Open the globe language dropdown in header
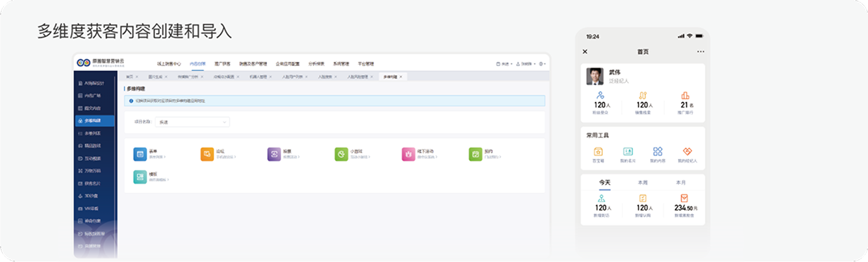Screen dimensions: 868x262 point(542,64)
